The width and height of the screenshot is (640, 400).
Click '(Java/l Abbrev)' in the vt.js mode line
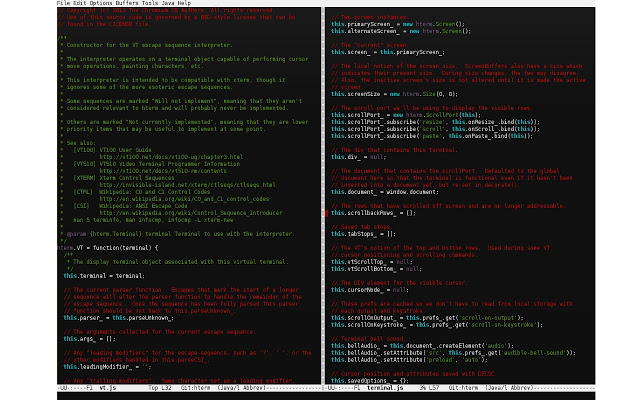(241, 388)
